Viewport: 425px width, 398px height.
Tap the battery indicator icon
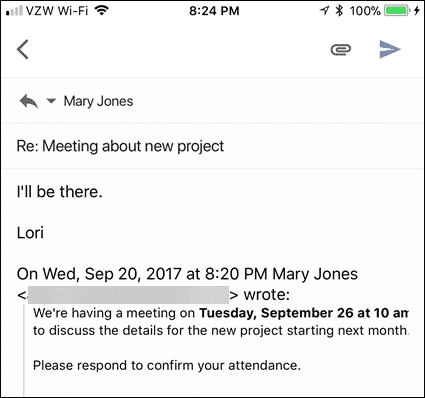tap(397, 11)
